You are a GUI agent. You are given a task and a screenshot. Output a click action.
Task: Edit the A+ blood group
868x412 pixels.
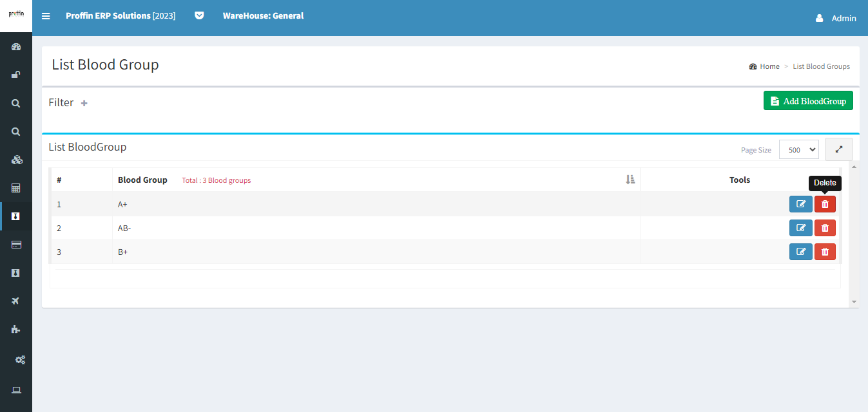(801, 204)
